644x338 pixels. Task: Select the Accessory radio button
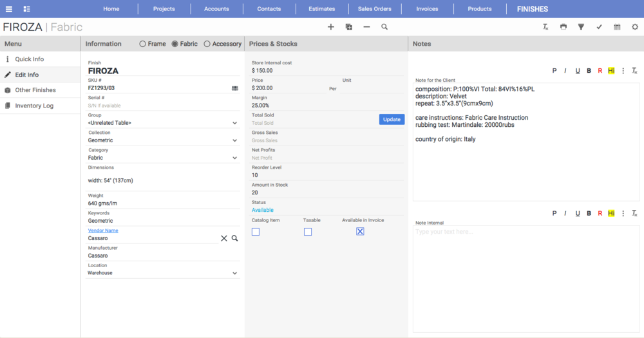pos(207,44)
